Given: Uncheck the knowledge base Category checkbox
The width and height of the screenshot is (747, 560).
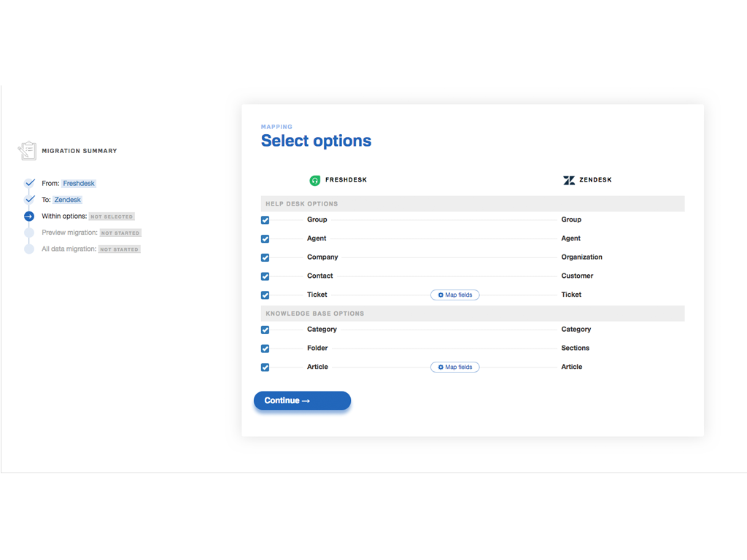Looking at the screenshot, I should (x=265, y=330).
